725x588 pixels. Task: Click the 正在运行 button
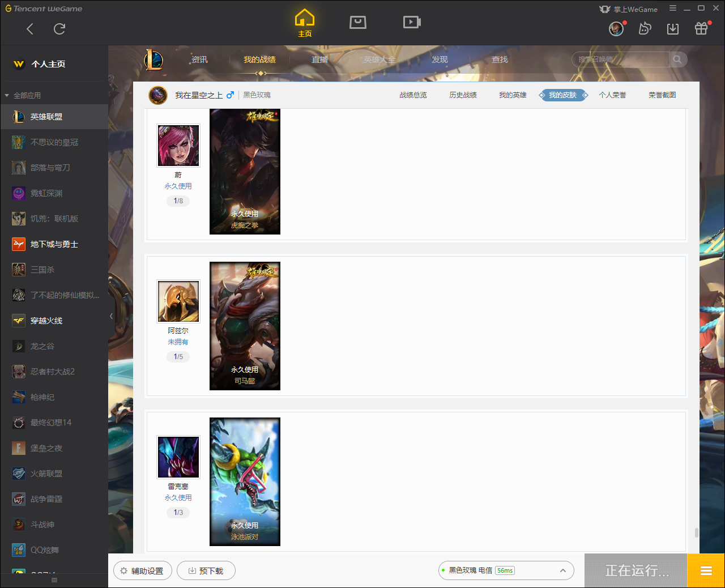[x=636, y=570]
